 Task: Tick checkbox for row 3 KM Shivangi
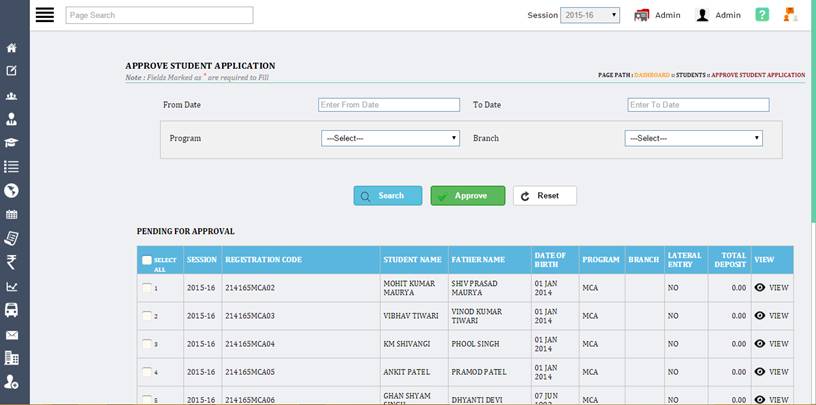[x=147, y=344]
